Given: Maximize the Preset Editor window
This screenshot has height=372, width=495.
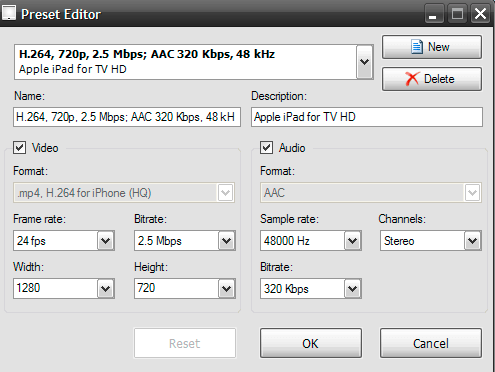Looking at the screenshot, I should [457, 14].
